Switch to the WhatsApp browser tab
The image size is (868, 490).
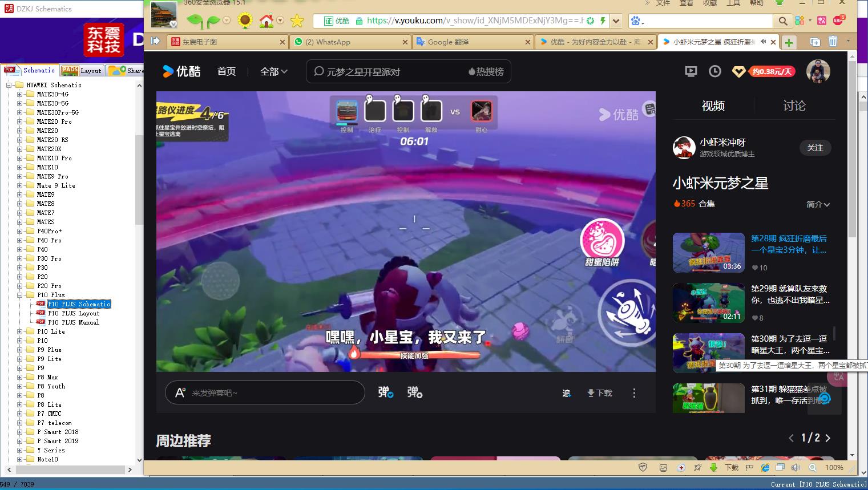[x=350, y=42]
